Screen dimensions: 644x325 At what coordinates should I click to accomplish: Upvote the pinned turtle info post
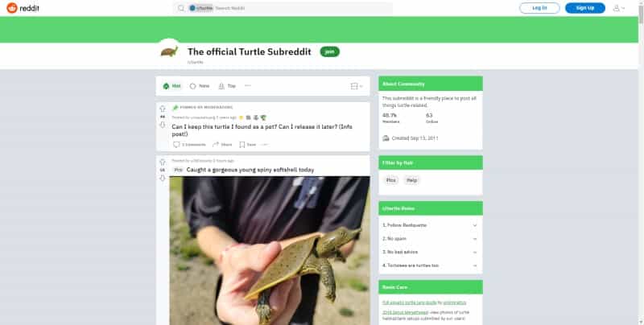163,109
